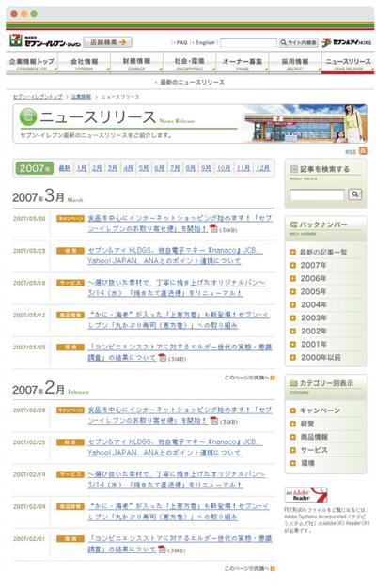This screenshot has height=588, width=376.
Task: Open the 会社情報 navigation tab
Action: click(84, 63)
